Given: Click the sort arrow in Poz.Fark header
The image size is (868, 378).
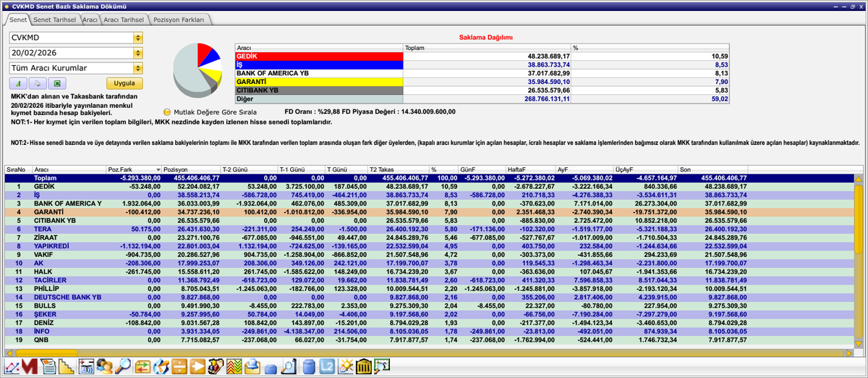Looking at the screenshot, I should tap(158, 169).
